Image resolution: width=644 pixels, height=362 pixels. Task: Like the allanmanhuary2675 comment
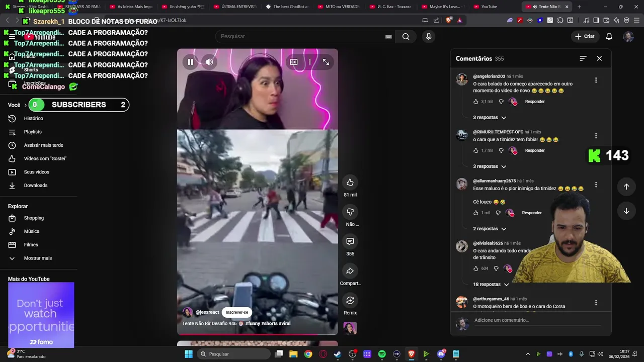[x=476, y=213]
